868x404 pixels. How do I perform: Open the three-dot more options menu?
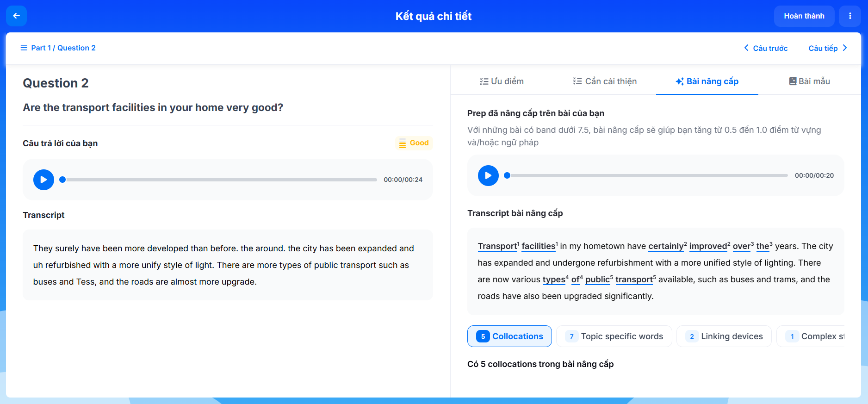click(850, 16)
